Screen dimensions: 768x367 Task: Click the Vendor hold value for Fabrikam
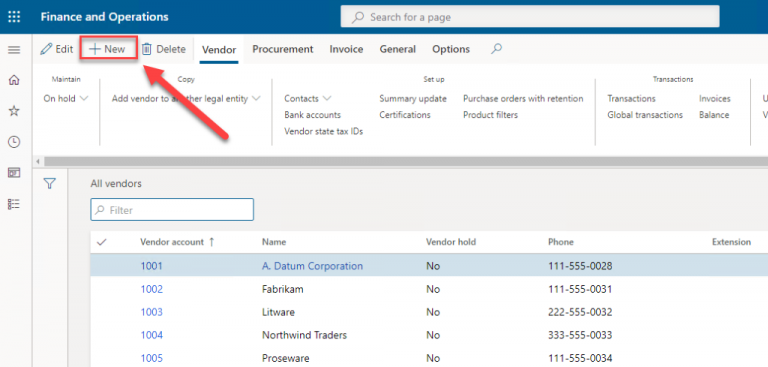[433, 289]
